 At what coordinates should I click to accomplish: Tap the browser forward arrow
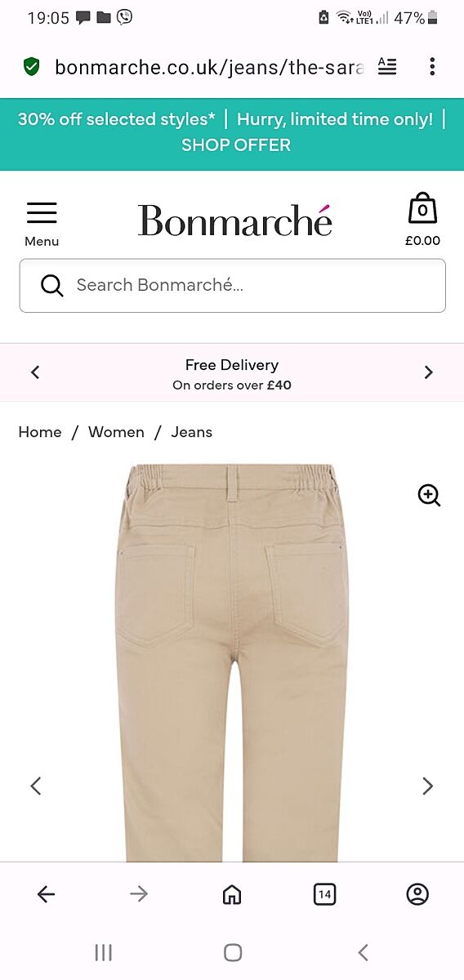pos(139,895)
